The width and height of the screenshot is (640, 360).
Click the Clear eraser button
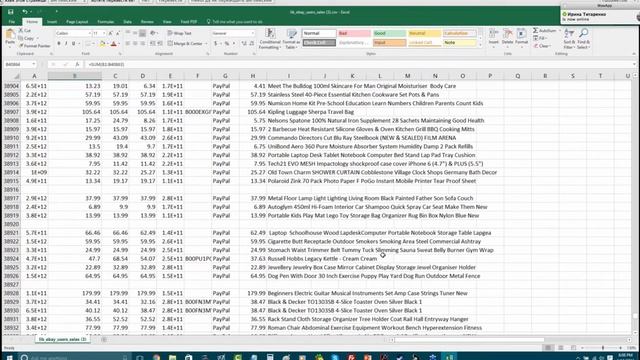(x=542, y=46)
